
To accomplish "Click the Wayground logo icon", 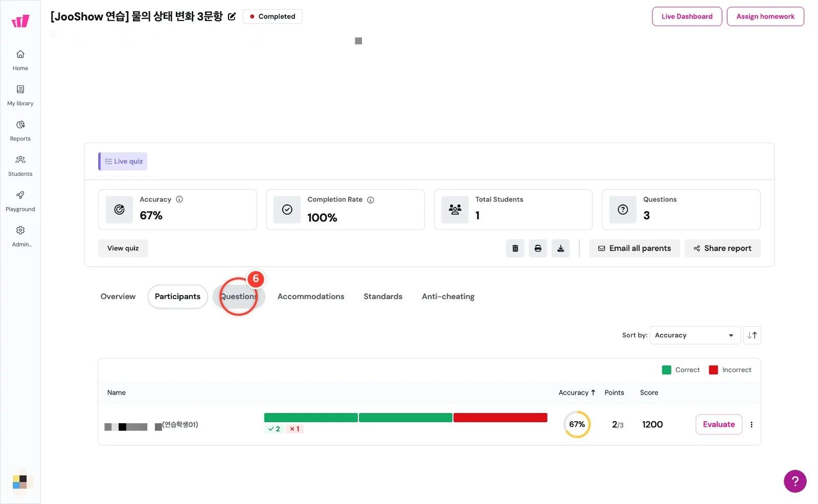I will (20, 21).
